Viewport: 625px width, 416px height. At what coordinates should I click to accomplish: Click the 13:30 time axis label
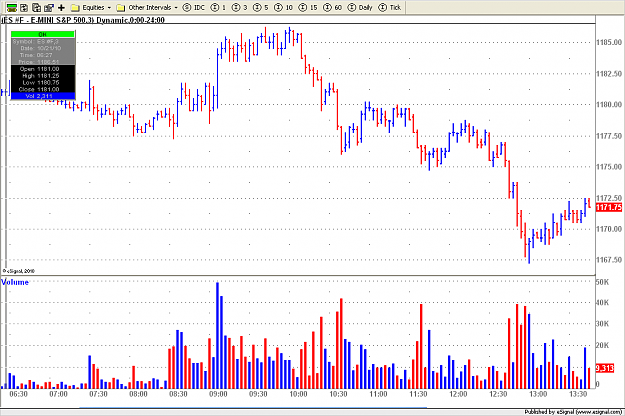(x=578, y=394)
